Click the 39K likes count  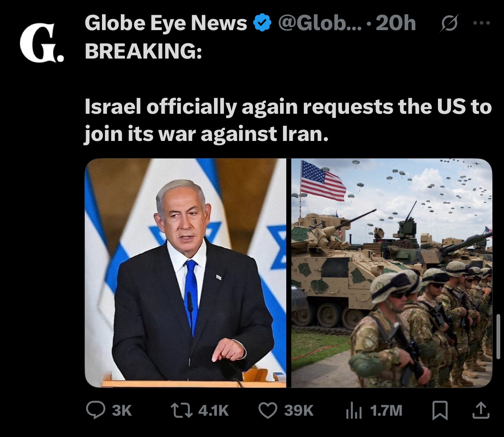299,411
